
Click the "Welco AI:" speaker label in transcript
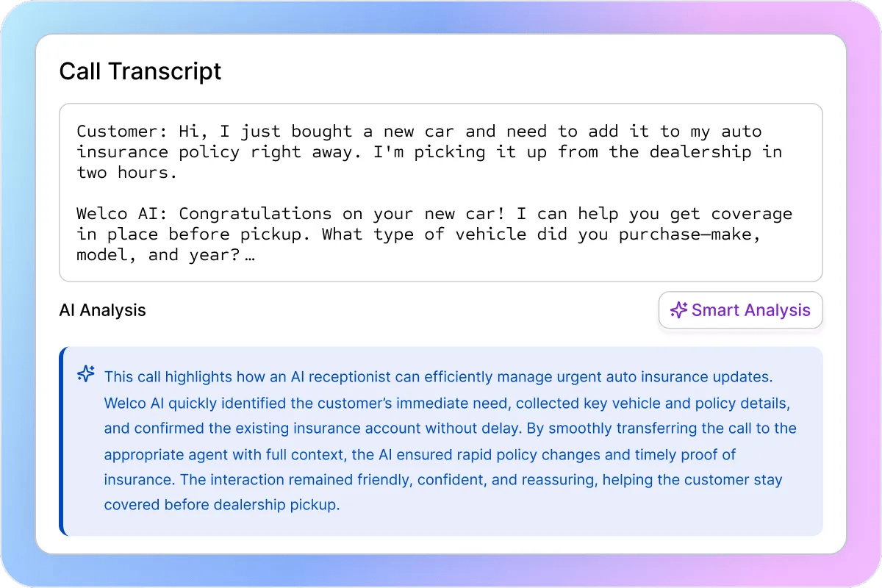[123, 214]
